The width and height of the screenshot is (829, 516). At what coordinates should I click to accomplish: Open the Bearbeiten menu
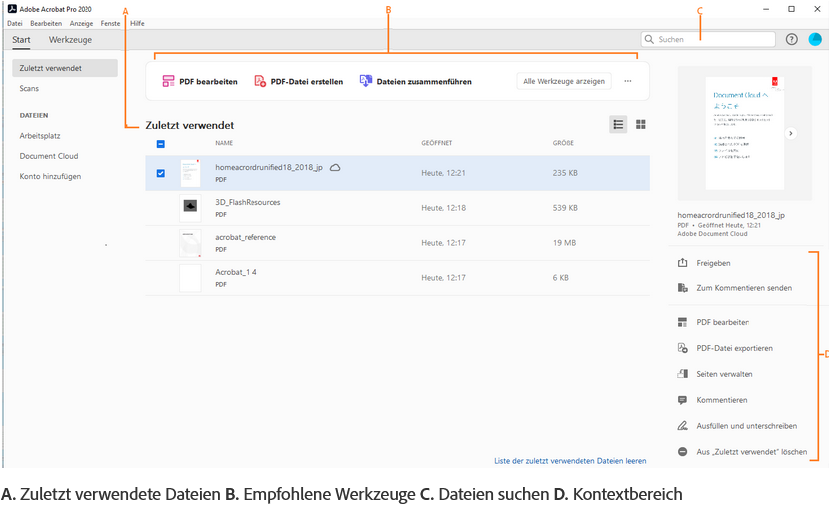(46, 23)
